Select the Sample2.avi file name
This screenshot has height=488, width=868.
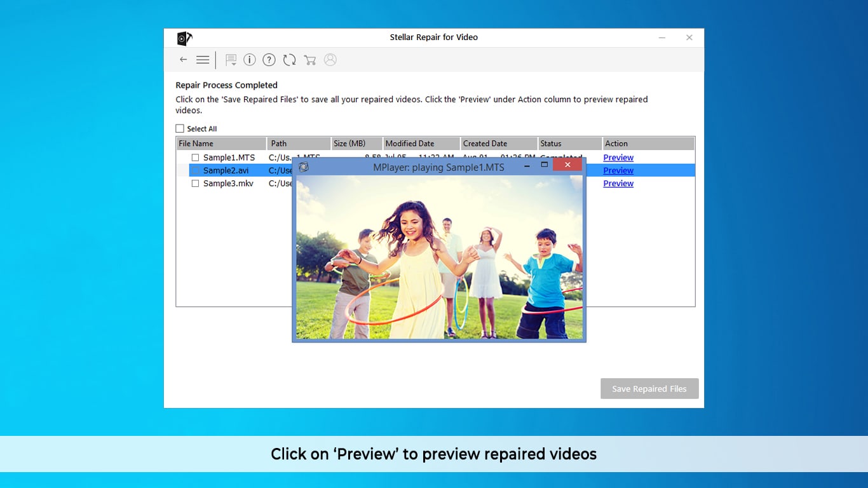[226, 170]
